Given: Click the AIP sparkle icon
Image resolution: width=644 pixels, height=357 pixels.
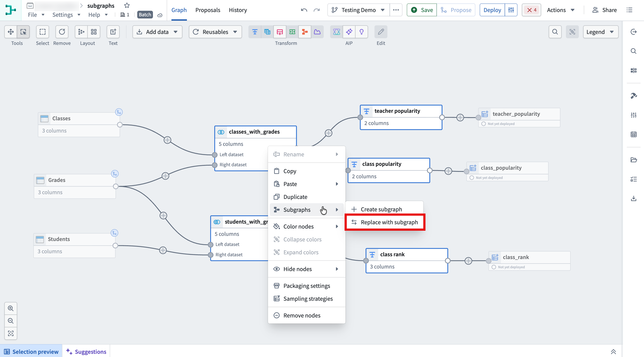Looking at the screenshot, I should point(349,32).
